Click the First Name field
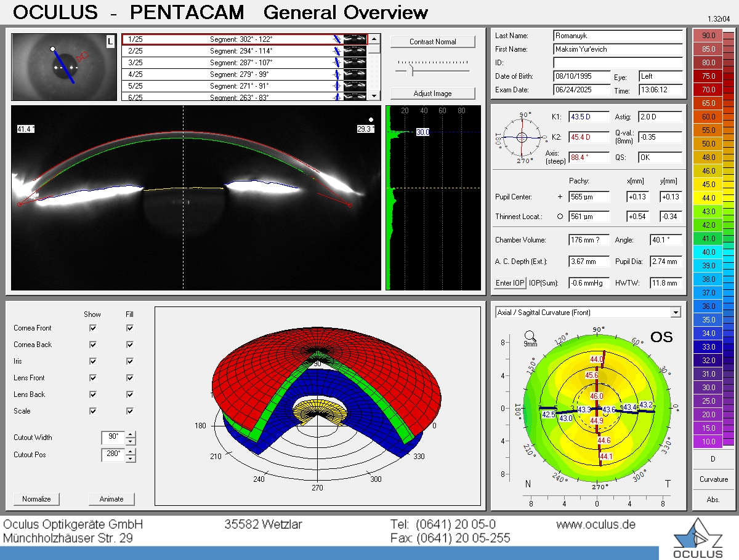Image resolution: width=739 pixels, height=560 pixels. point(618,49)
